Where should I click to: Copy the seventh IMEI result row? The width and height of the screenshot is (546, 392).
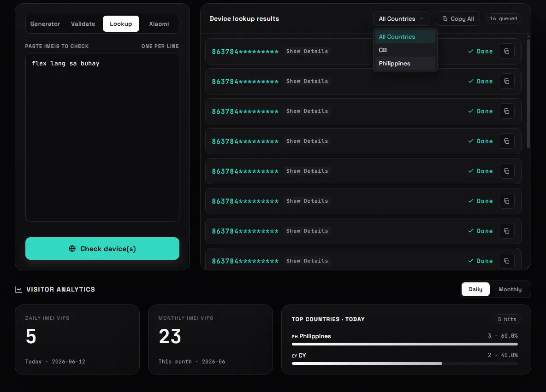pos(507,231)
